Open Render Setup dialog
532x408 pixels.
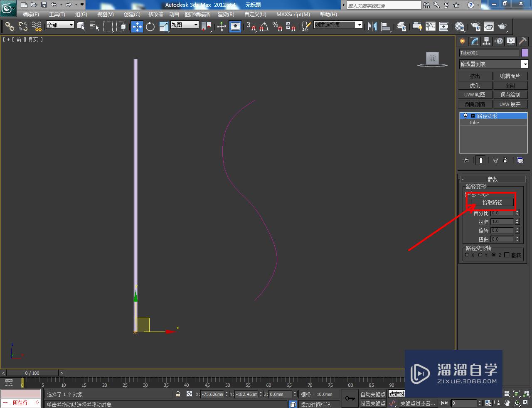point(475,27)
